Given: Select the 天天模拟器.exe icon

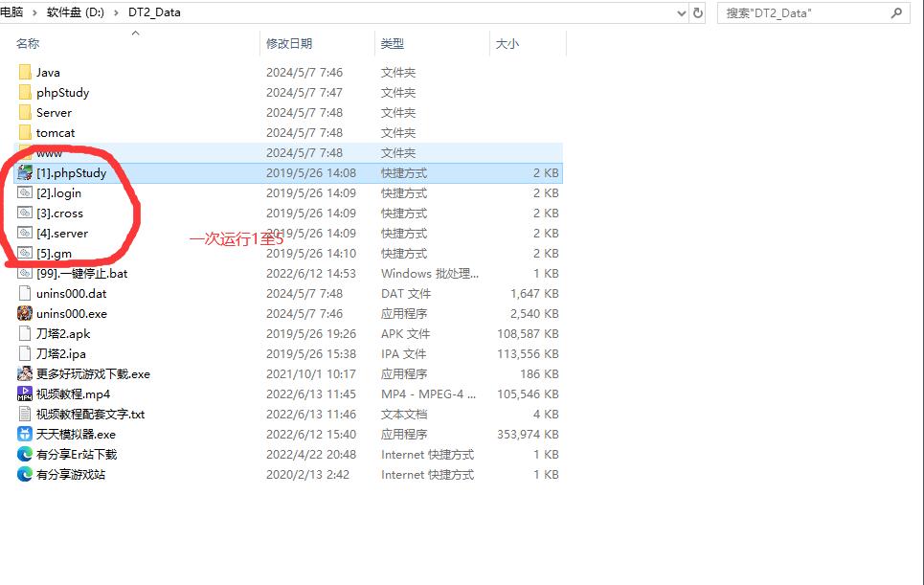Looking at the screenshot, I should (x=25, y=435).
